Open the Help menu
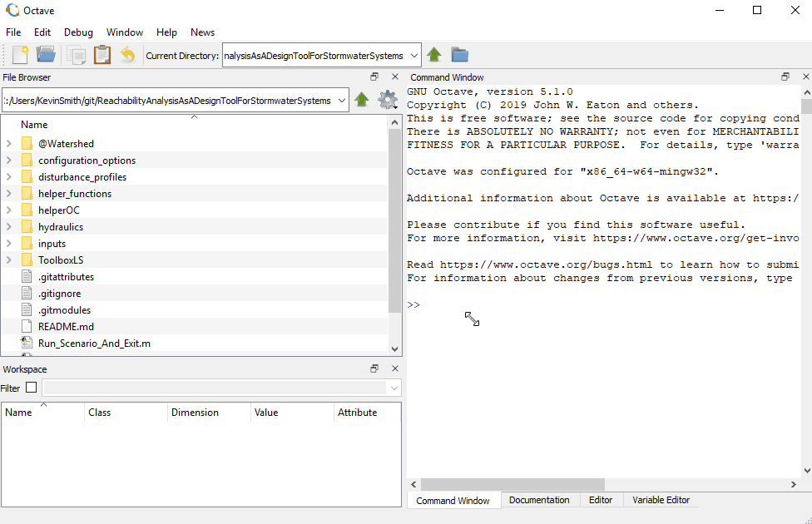Viewport: 812px width, 524px height. (166, 32)
